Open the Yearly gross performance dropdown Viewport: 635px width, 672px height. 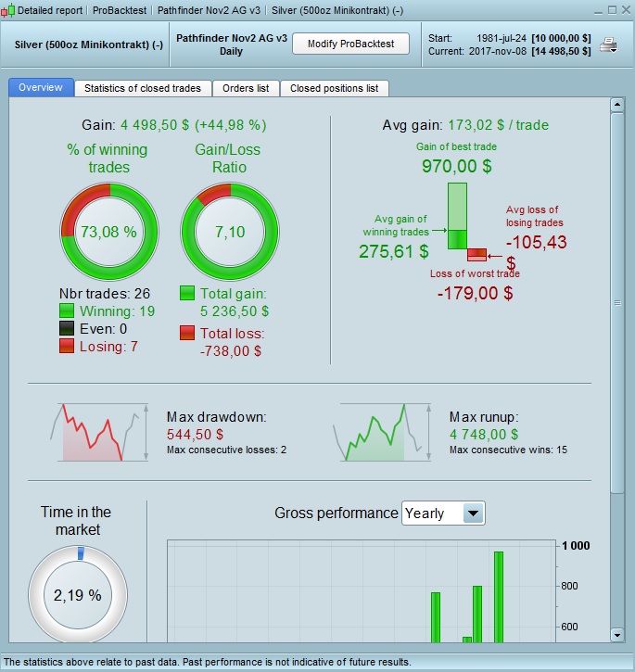(x=443, y=513)
